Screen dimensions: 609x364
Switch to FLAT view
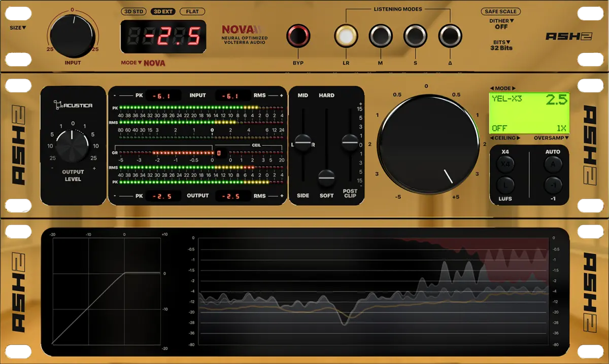click(x=192, y=11)
